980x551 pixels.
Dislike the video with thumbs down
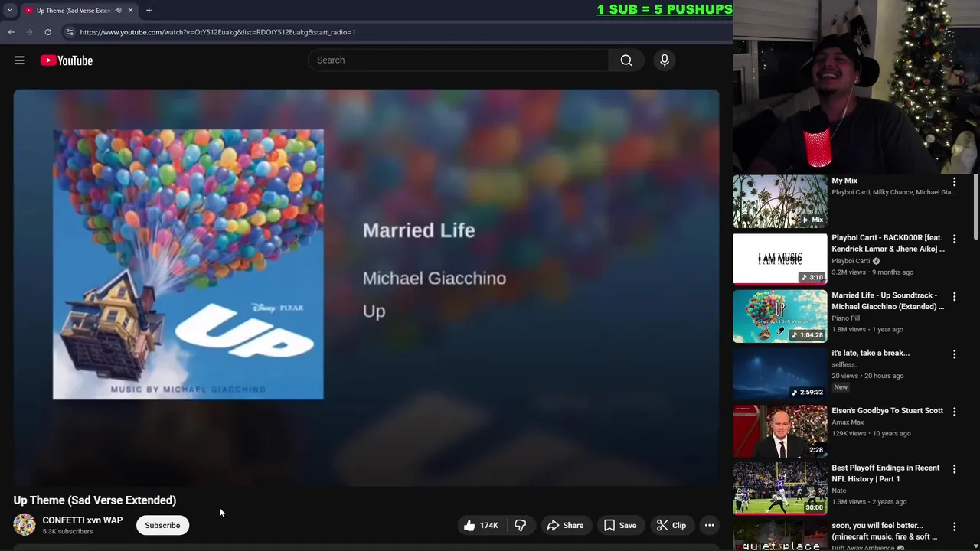[521, 525]
